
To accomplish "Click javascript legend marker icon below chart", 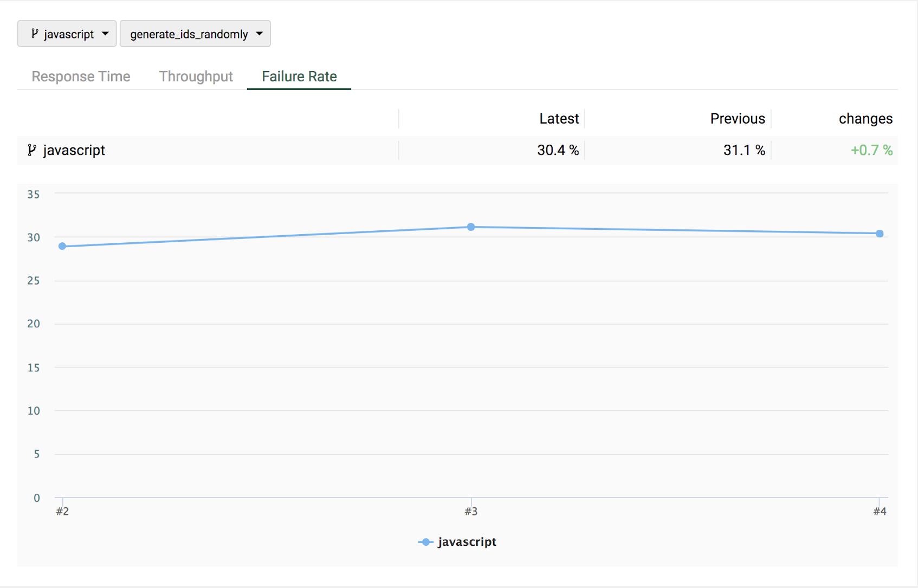I will (x=426, y=542).
